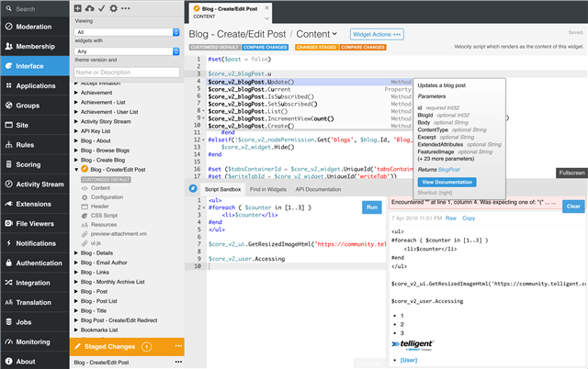Click the Fullscreen button
Viewport: 588px width, 369px height.
click(571, 173)
